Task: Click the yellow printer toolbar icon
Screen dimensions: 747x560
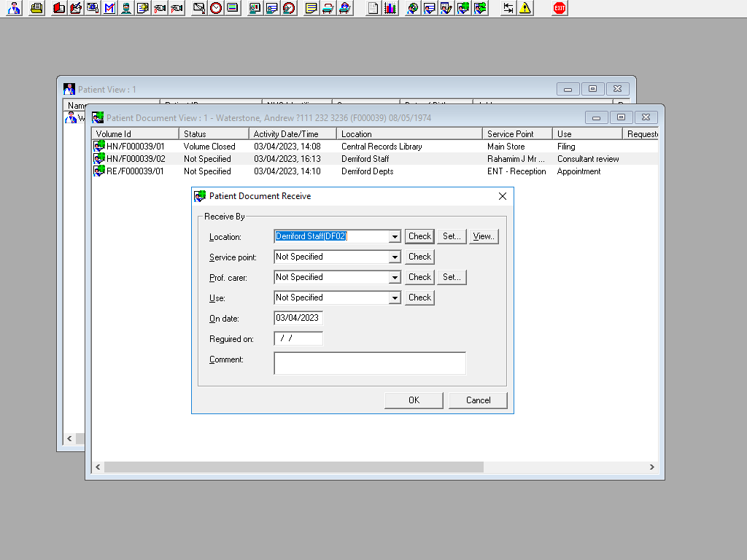Action: [36, 8]
